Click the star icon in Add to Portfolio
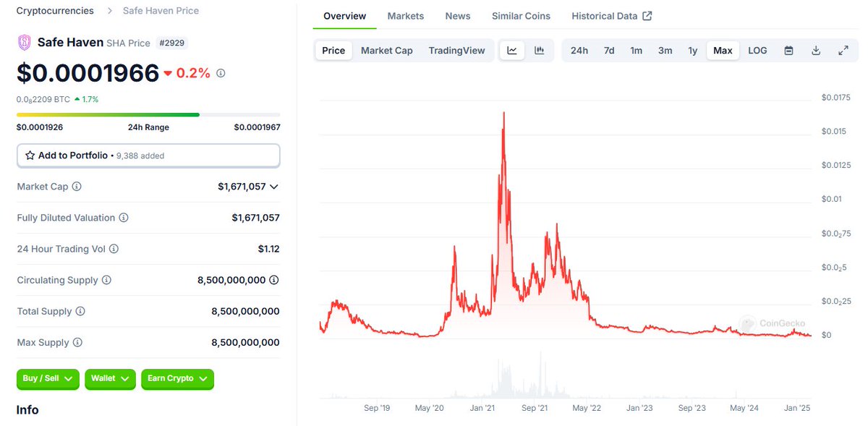868x426 pixels. (30, 156)
